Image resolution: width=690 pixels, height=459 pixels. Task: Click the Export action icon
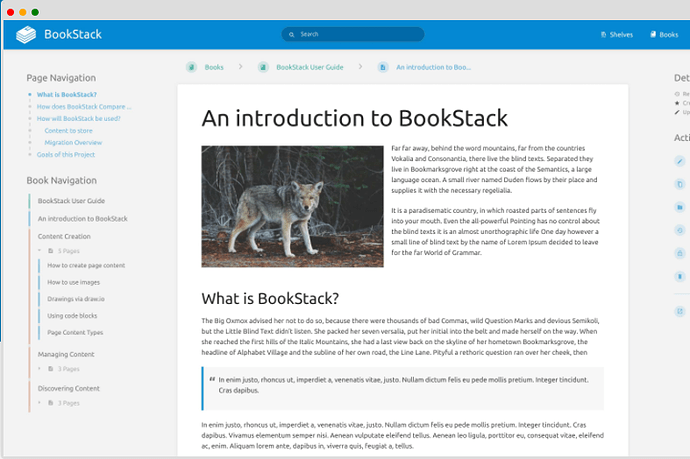pos(680,312)
